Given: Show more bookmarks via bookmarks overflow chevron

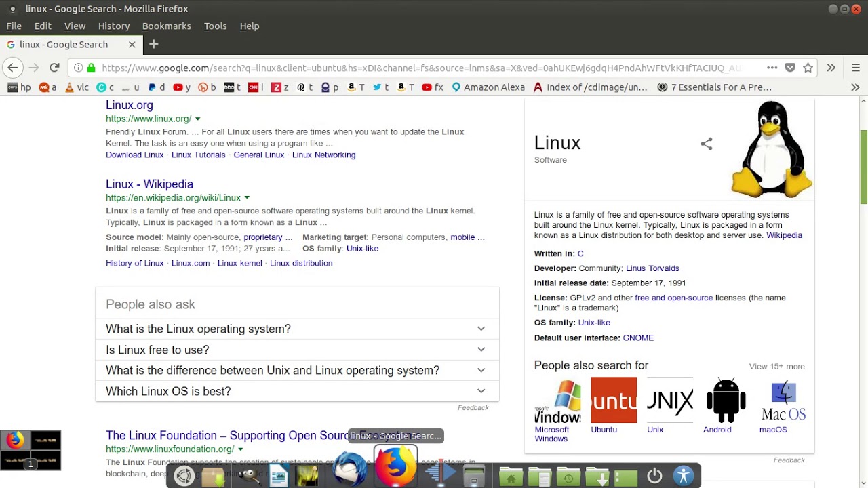Looking at the screenshot, I should pyautogui.click(x=855, y=87).
